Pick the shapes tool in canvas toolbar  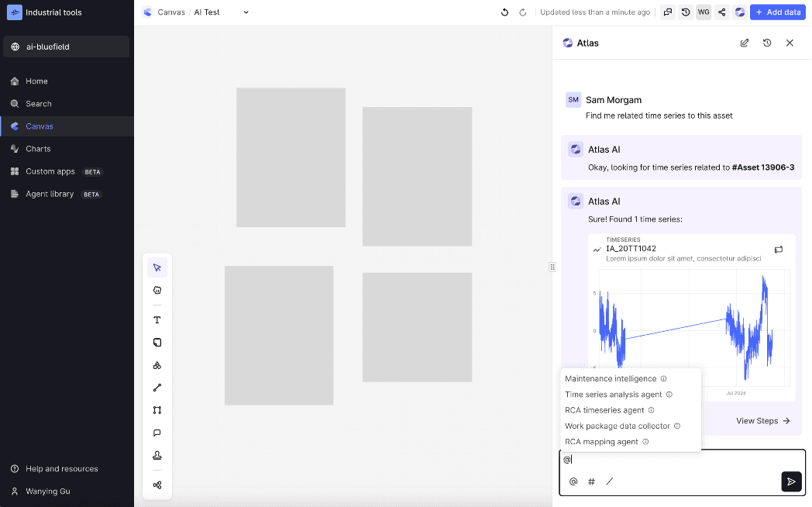pos(157,365)
